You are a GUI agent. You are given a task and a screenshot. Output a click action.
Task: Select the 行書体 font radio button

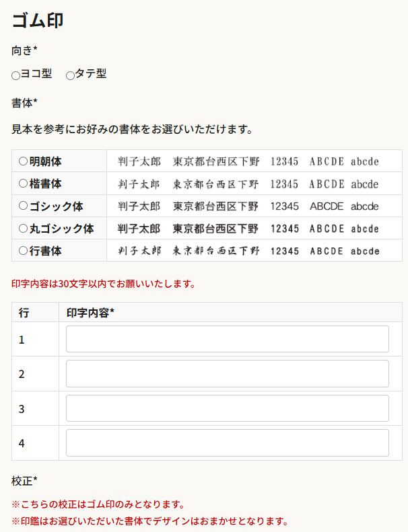[24, 251]
